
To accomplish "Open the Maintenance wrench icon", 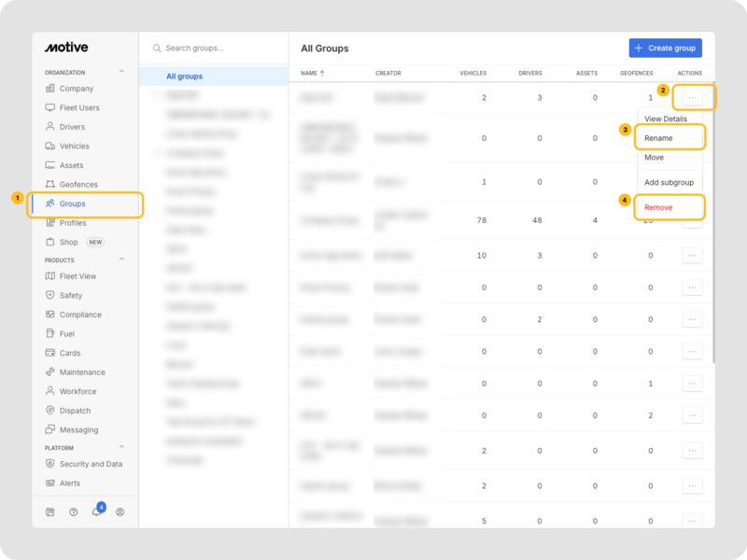I will coord(50,372).
